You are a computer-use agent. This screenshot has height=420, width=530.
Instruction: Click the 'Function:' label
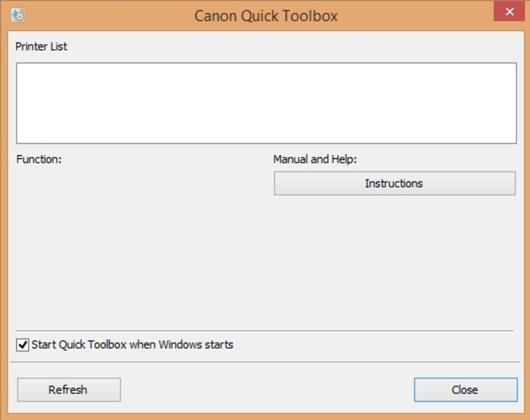[39, 159]
